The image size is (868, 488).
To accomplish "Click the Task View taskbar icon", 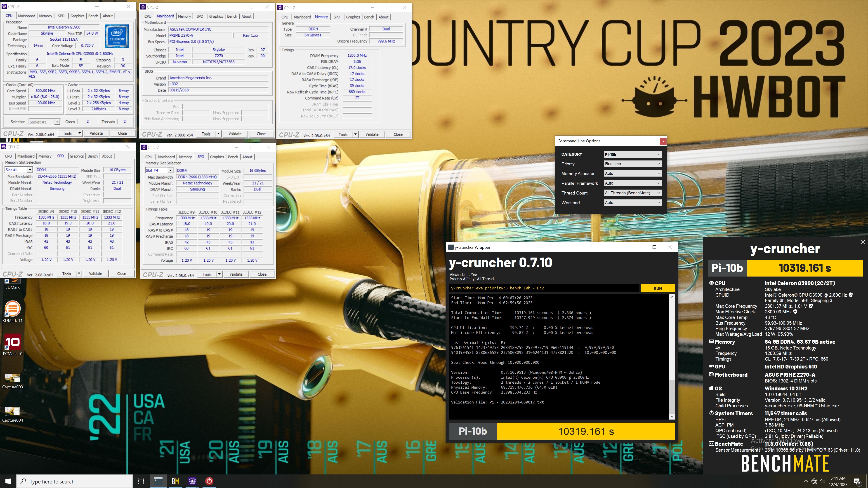I will (x=141, y=481).
